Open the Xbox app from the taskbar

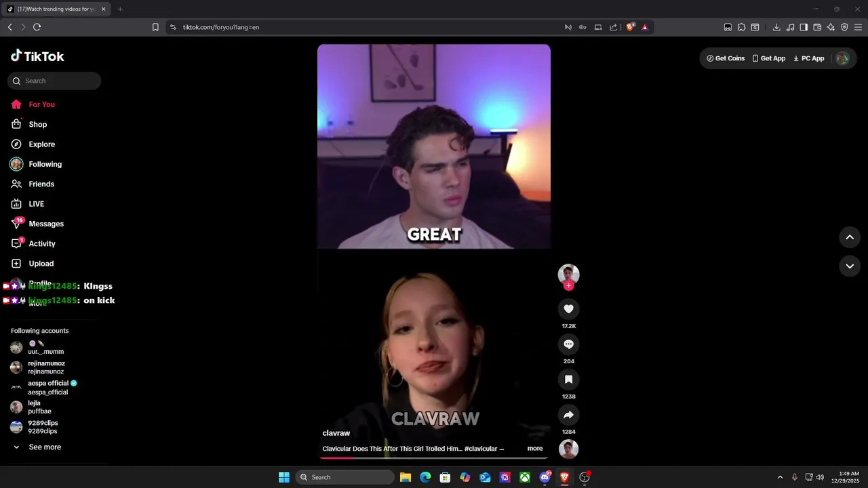[x=525, y=477]
